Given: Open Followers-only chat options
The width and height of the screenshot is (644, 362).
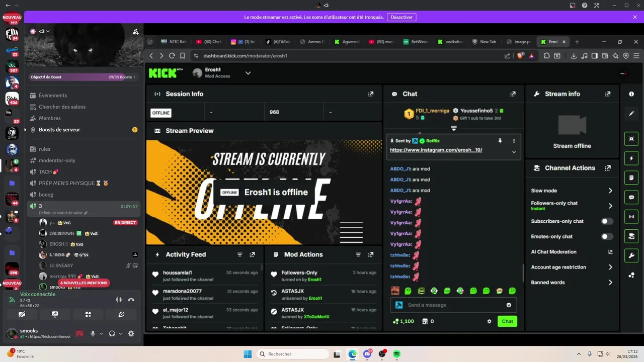Looking at the screenshot, I should pos(572,206).
